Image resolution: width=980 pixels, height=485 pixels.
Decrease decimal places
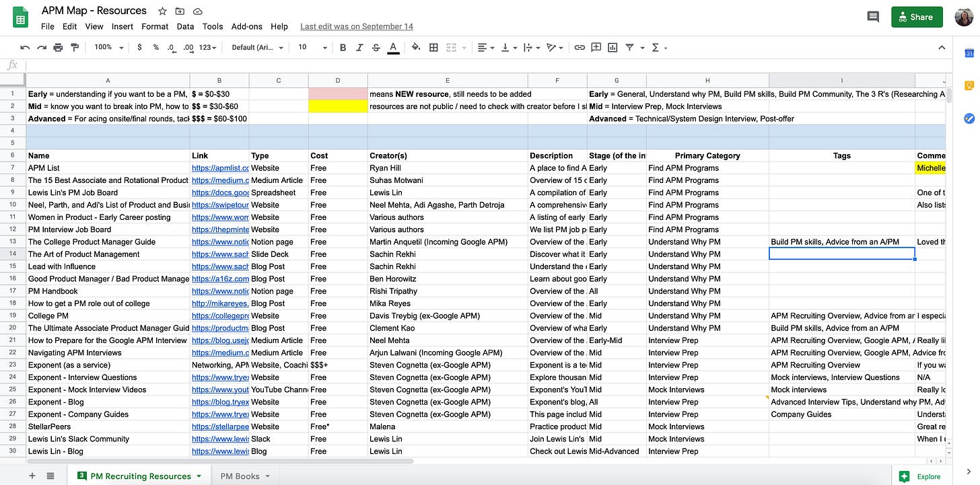pyautogui.click(x=172, y=48)
